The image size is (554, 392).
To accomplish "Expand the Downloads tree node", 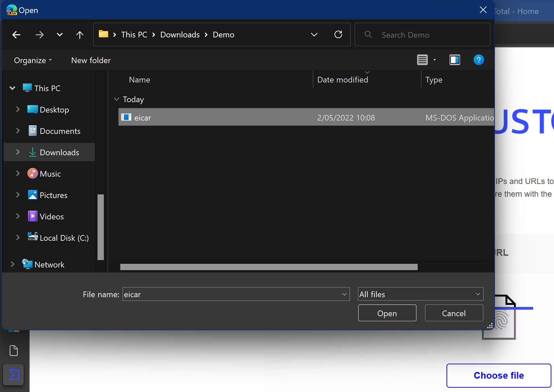I will click(x=18, y=152).
